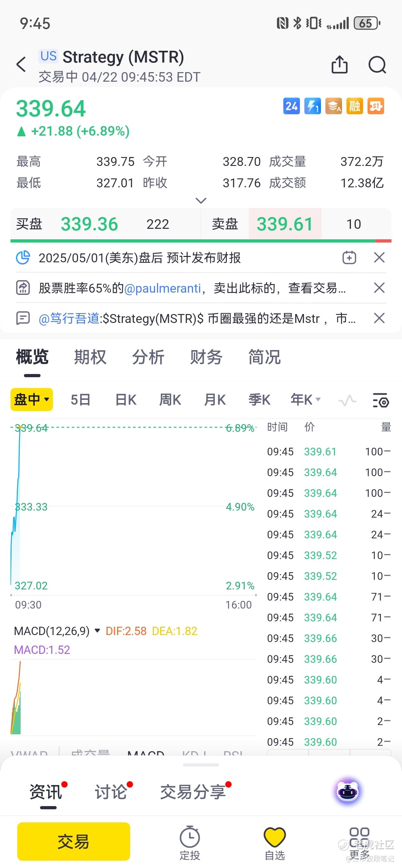Tap the DIF:2.58 indicator value

pyautogui.click(x=126, y=631)
